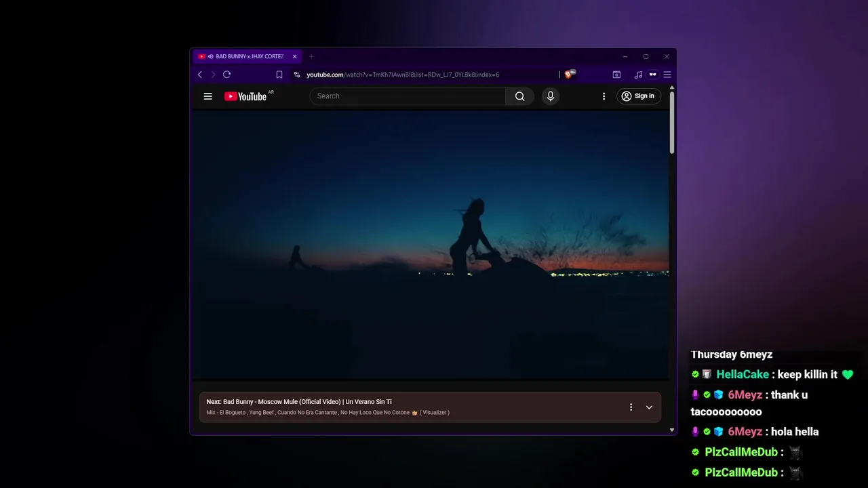This screenshot has height=488, width=868.
Task: Open three-dot options on the Next queue bar
Action: (631, 407)
